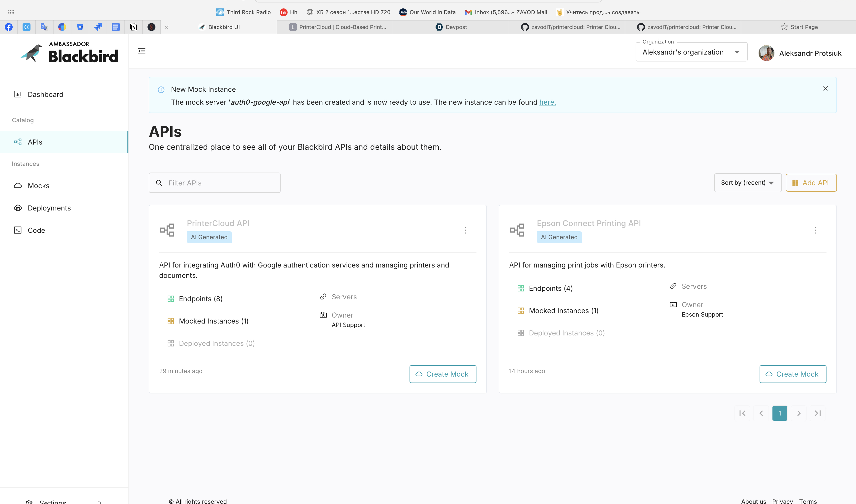Image resolution: width=856 pixels, height=504 pixels.
Task: Expand the Organization dropdown
Action: (691, 52)
